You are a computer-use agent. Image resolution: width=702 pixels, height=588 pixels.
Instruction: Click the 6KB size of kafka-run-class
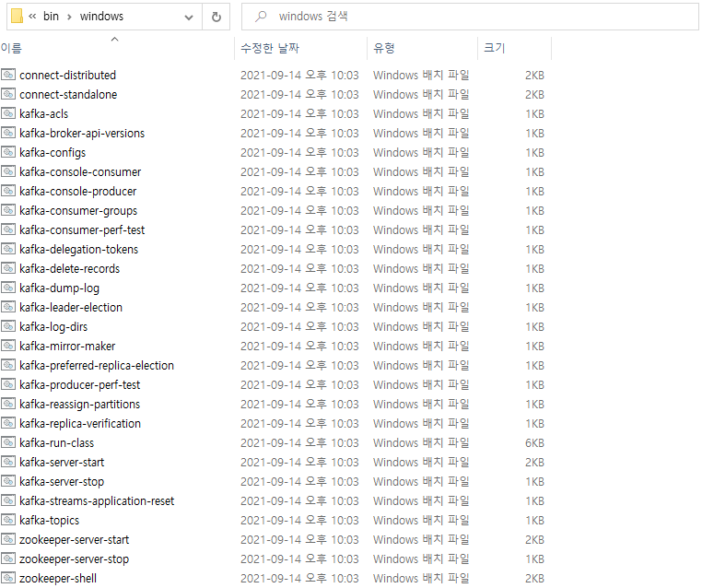534,442
